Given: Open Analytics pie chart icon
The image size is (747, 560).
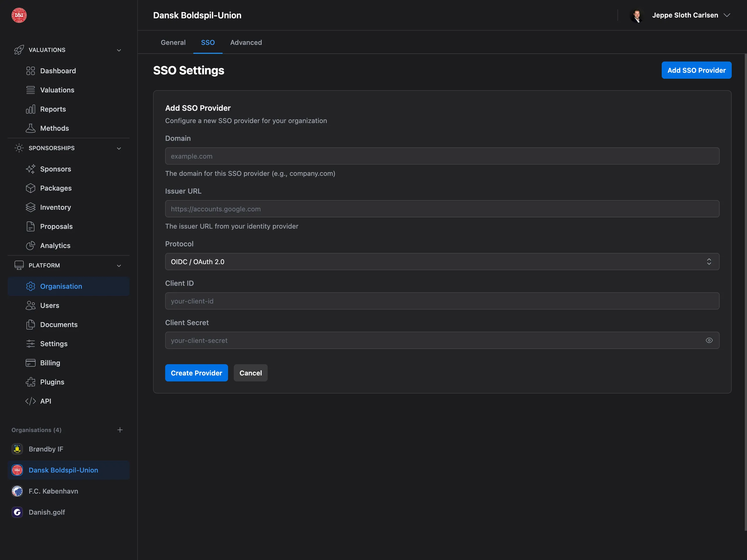Looking at the screenshot, I should 30,245.
